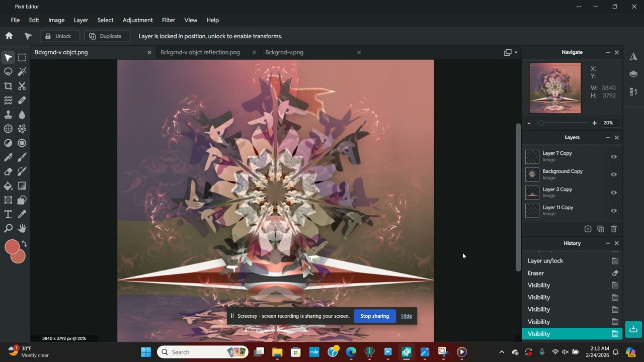Select the Cutout scissors tool
Viewport: 644px width, 362px height.
coord(22,86)
